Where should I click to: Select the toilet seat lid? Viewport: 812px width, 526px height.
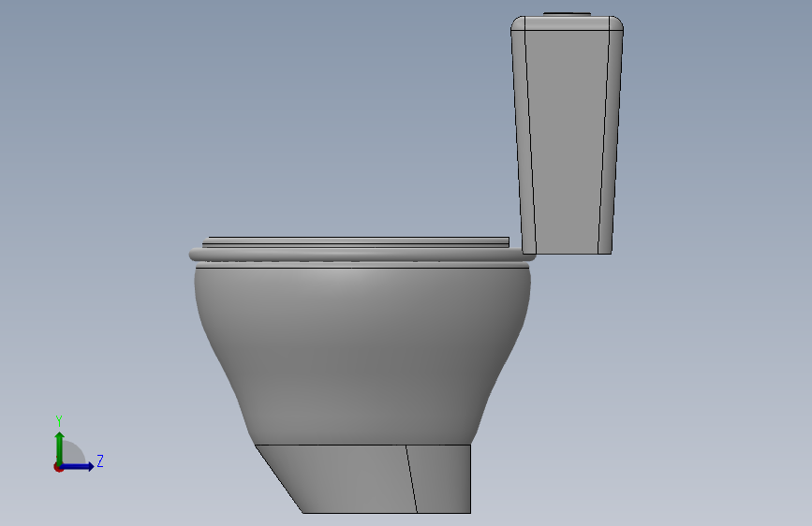click(356, 241)
